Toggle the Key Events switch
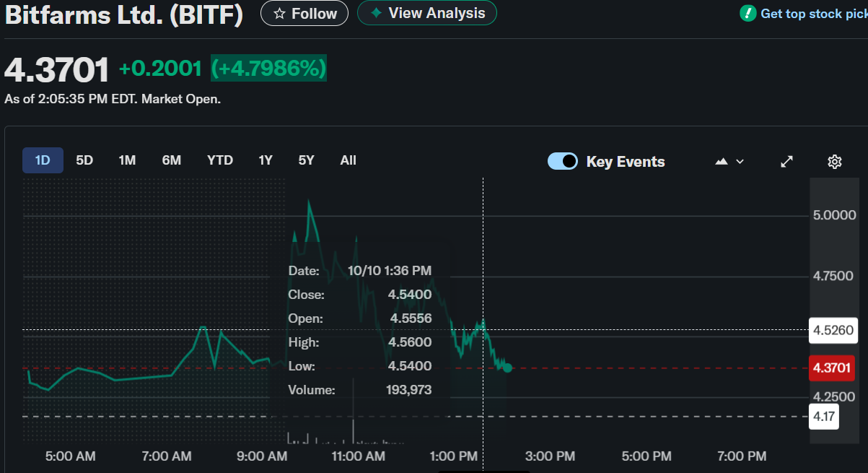Viewport: 868px width, 473px height. 563,161
